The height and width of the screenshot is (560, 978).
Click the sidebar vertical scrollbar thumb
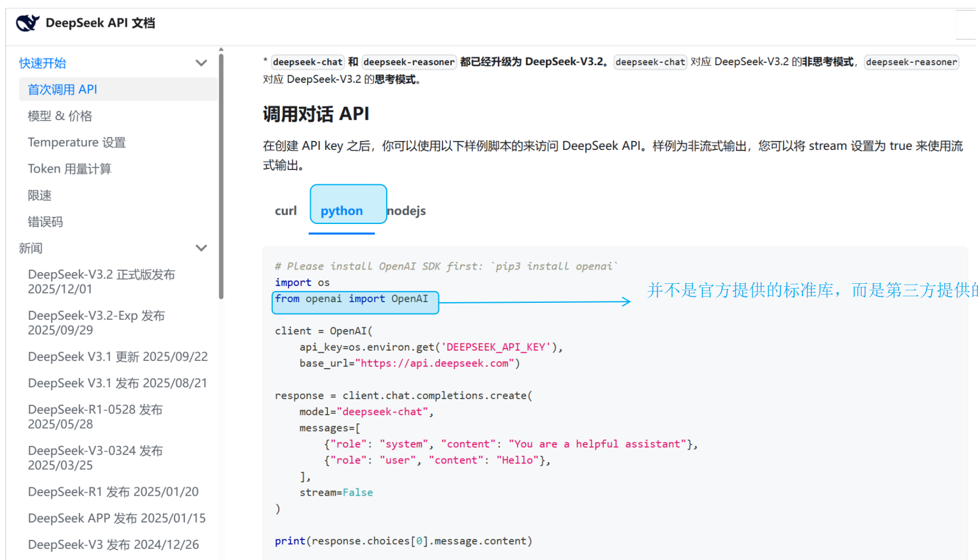[221, 176]
